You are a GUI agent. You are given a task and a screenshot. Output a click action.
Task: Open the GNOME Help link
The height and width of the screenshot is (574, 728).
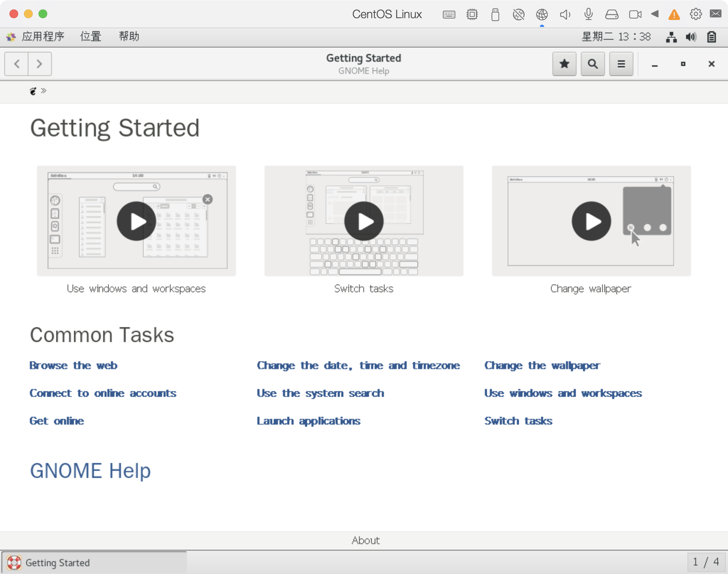coord(90,470)
